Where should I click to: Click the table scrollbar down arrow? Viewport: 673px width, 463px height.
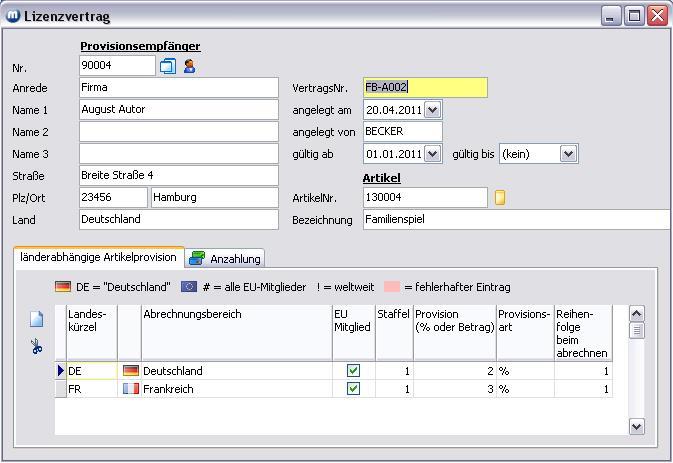tap(637, 426)
